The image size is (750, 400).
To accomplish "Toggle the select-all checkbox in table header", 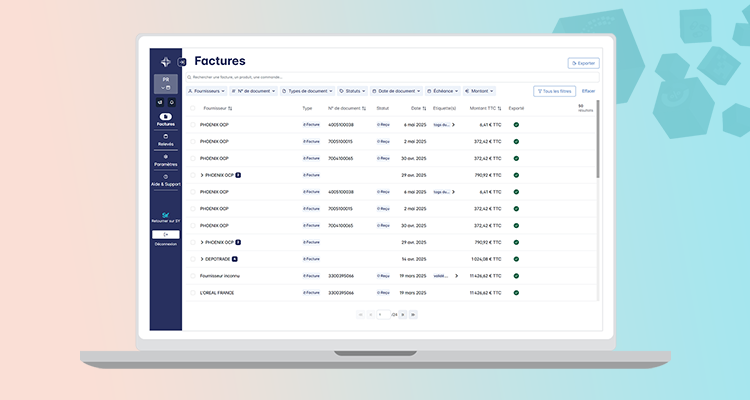I will (x=193, y=108).
